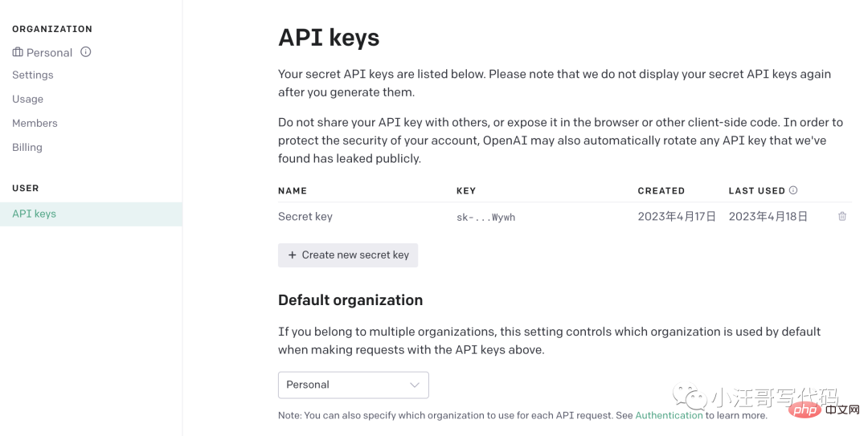This screenshot has height=436, width=868.
Task: Click the info icon next to Personal
Action: tap(86, 52)
